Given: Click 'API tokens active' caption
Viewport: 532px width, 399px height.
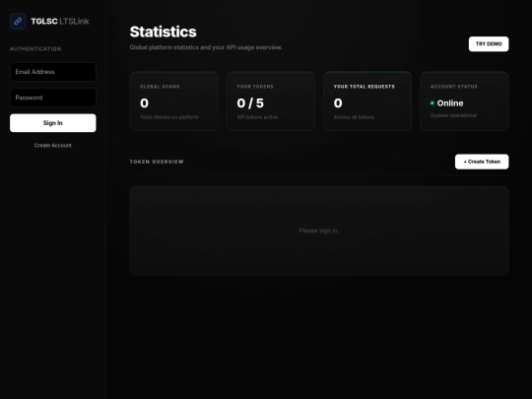Looking at the screenshot, I should coord(257,117).
